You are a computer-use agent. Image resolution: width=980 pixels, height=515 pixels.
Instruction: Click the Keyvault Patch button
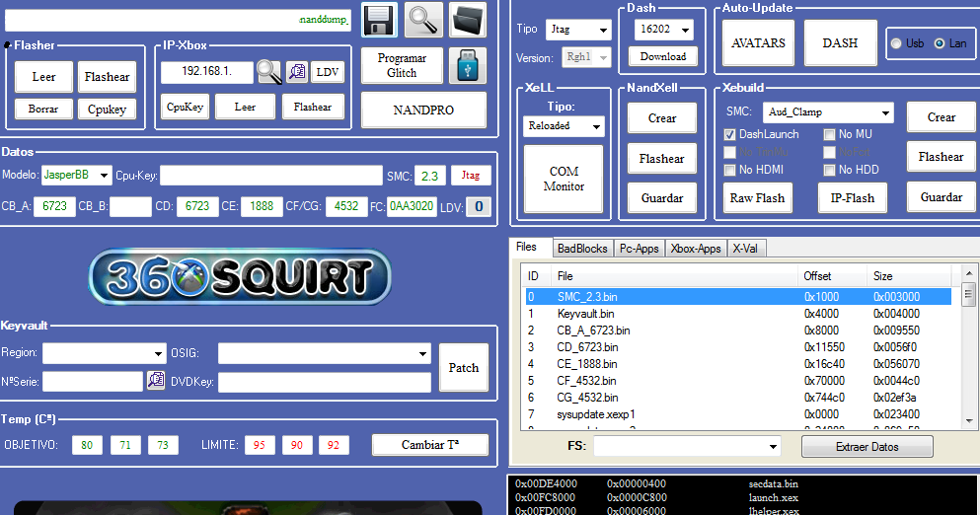pyautogui.click(x=464, y=367)
